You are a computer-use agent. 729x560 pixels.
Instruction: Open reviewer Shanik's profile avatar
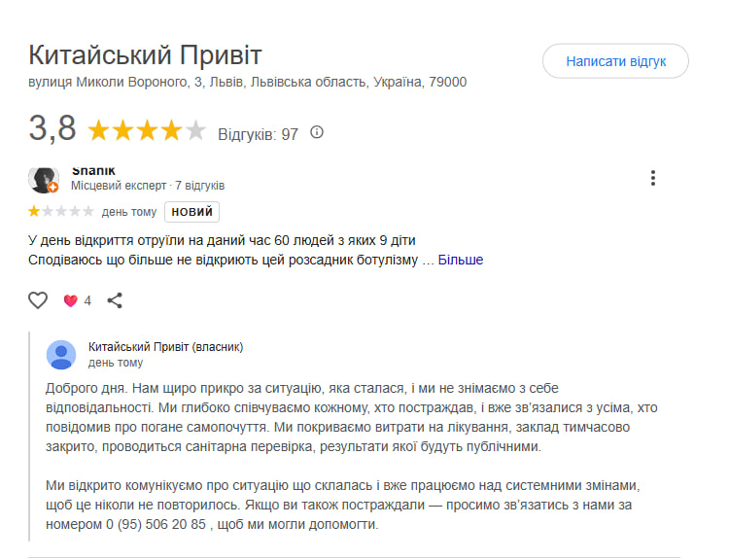(44, 180)
